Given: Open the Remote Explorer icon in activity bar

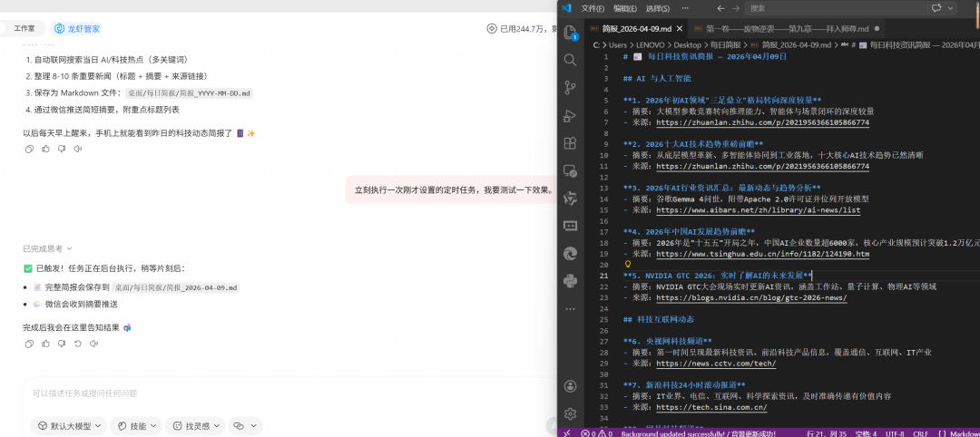Looking at the screenshot, I should tap(570, 170).
